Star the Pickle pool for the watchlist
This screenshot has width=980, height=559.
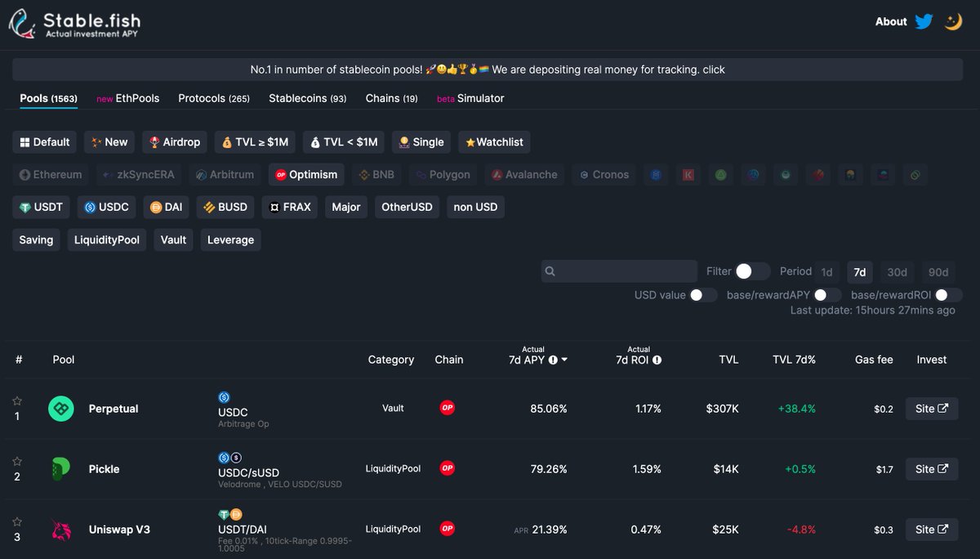click(17, 462)
